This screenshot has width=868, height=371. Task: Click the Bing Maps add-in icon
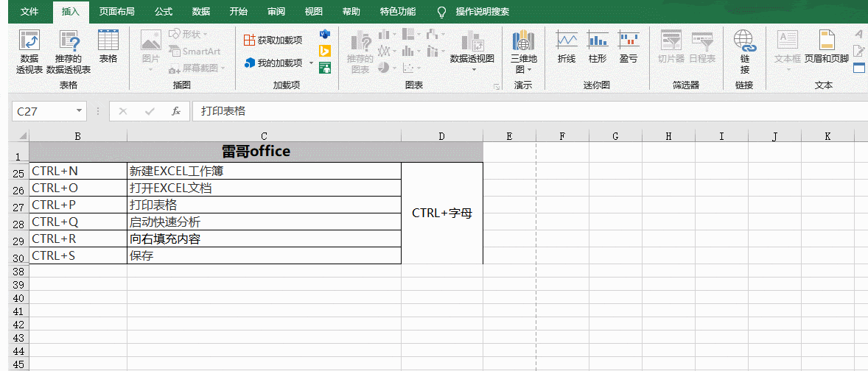coord(325,51)
